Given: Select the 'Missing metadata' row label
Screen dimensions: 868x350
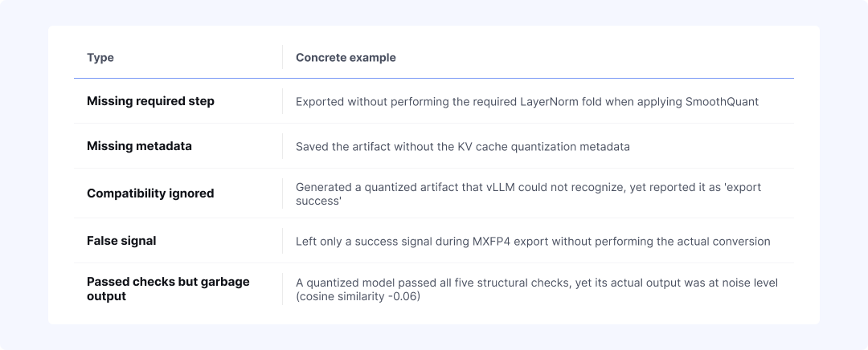Looking at the screenshot, I should [139, 146].
